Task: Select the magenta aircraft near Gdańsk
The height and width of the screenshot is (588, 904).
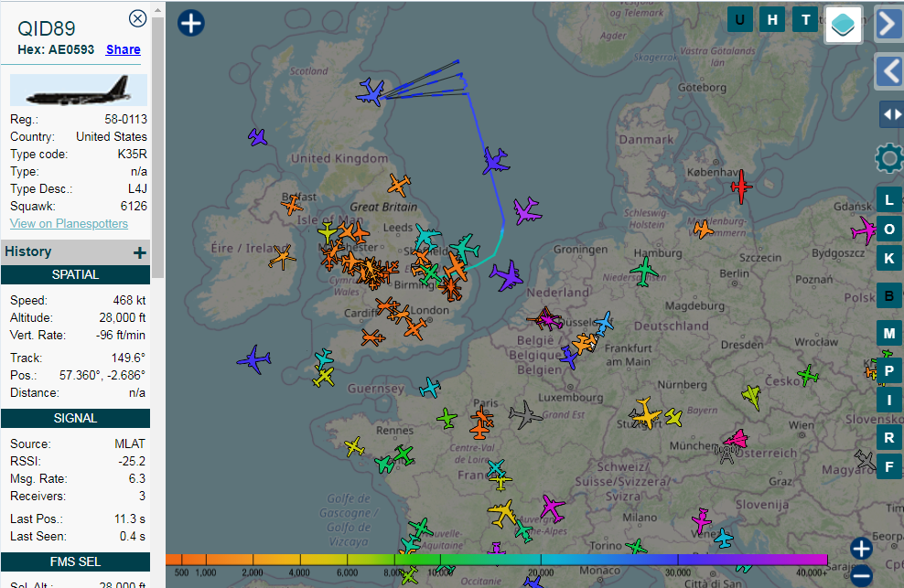Action: pyautogui.click(x=864, y=230)
